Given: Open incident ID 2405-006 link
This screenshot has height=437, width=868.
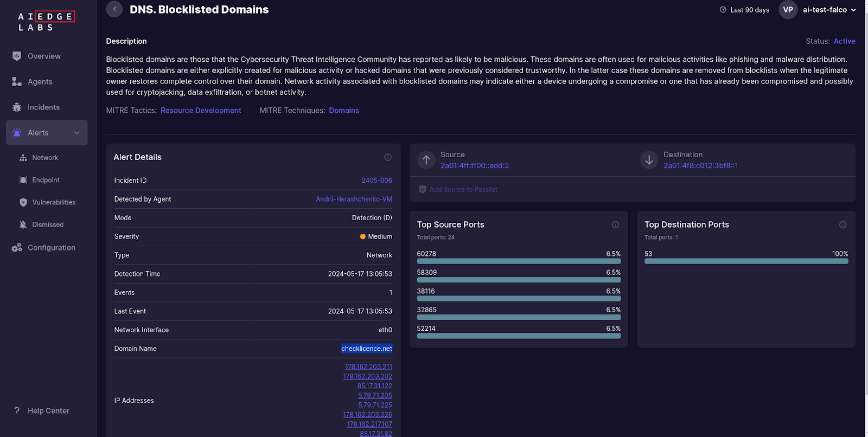Looking at the screenshot, I should 376,181.
